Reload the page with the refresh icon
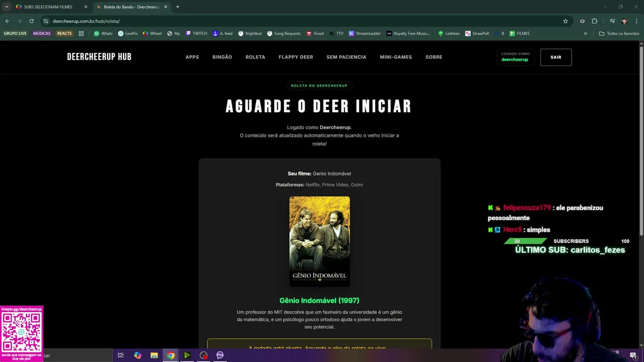The image size is (644, 362). [31, 21]
